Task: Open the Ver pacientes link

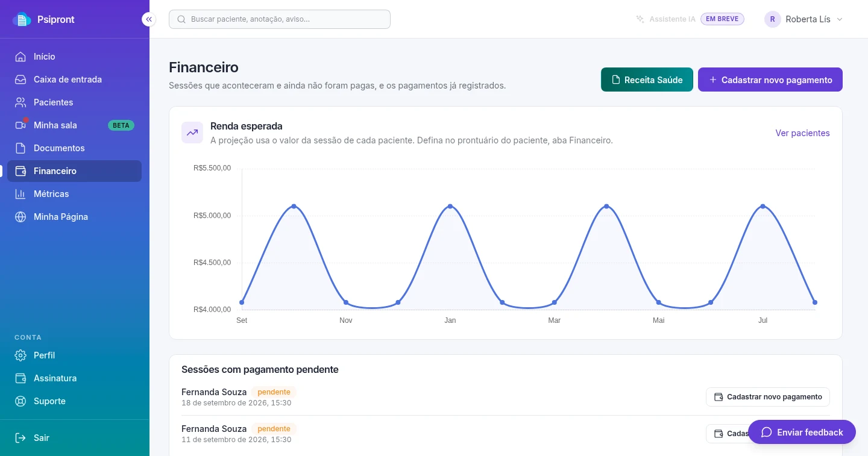Action: 803,133
